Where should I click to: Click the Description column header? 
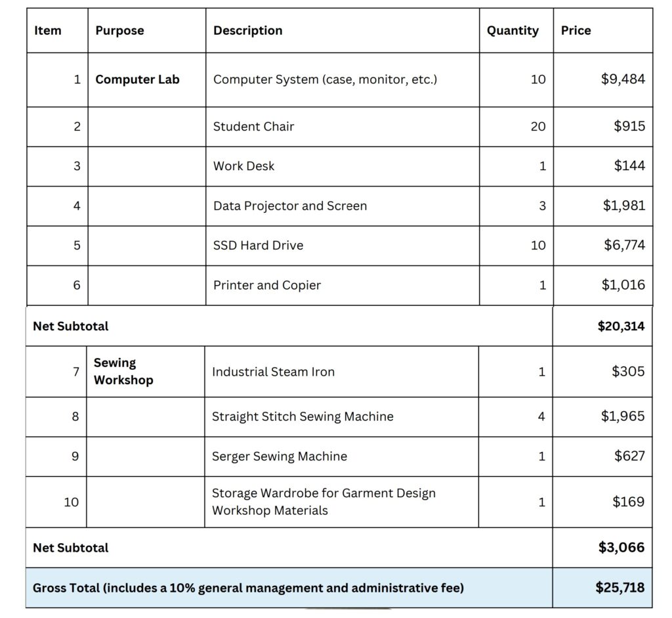coord(343,30)
